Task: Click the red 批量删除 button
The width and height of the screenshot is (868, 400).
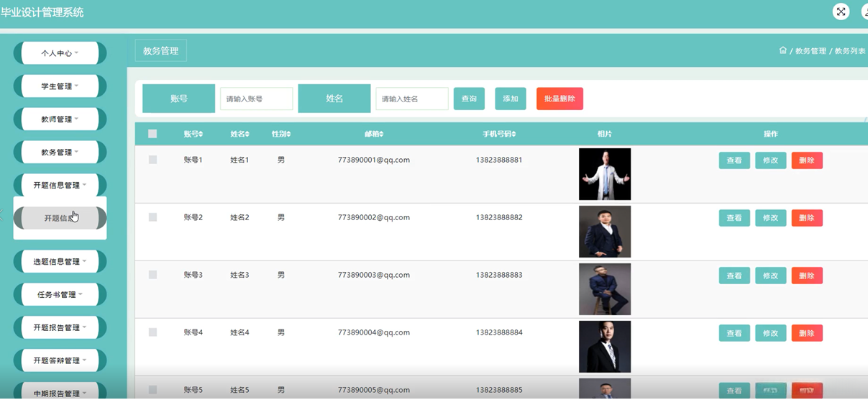Action: point(559,99)
